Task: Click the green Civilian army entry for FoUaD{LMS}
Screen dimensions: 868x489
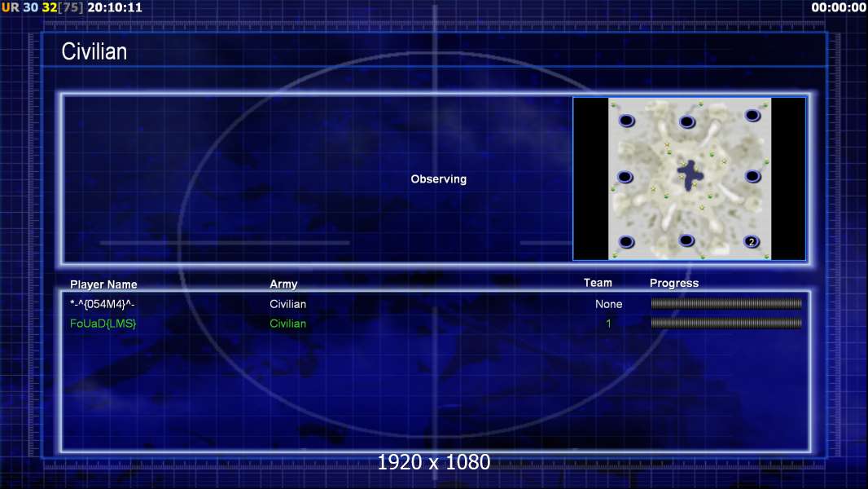Action: point(288,324)
